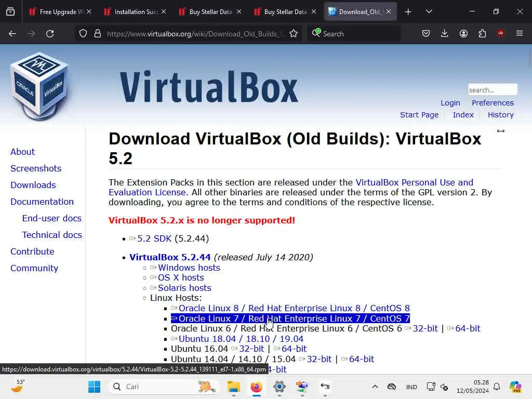This screenshot has width=532, height=399.
Task: Open File Explorer from taskbar
Action: 234,387
